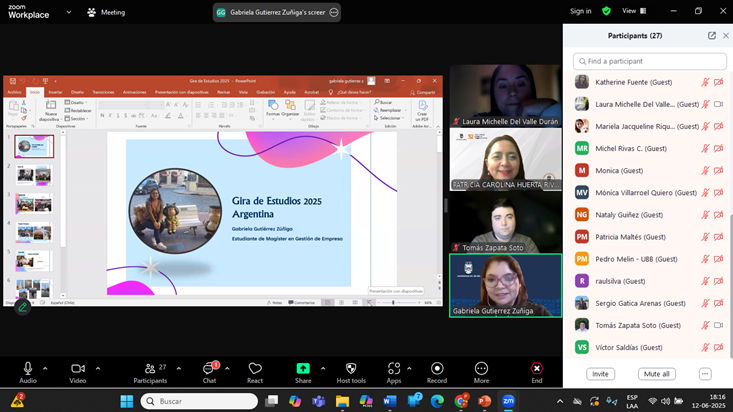Select slide 2 thumbnail
This screenshot has width=733, height=412.
34,175
